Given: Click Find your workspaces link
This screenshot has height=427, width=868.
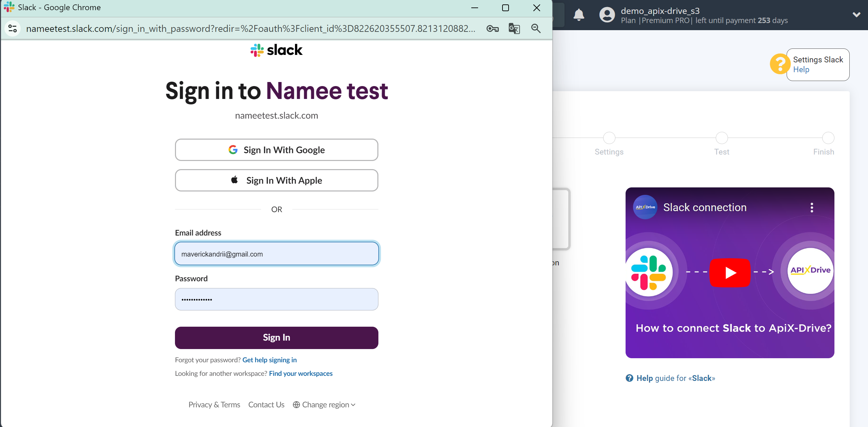Looking at the screenshot, I should (x=301, y=373).
